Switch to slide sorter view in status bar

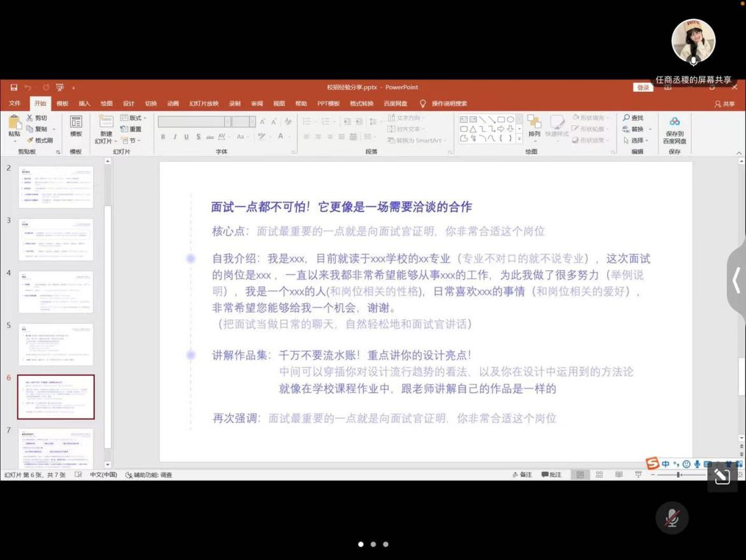599,475
